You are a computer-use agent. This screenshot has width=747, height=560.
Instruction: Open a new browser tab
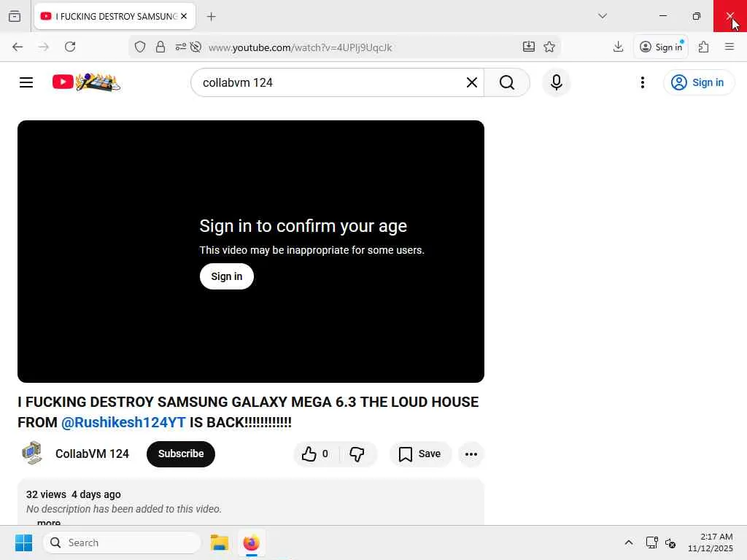point(211,16)
